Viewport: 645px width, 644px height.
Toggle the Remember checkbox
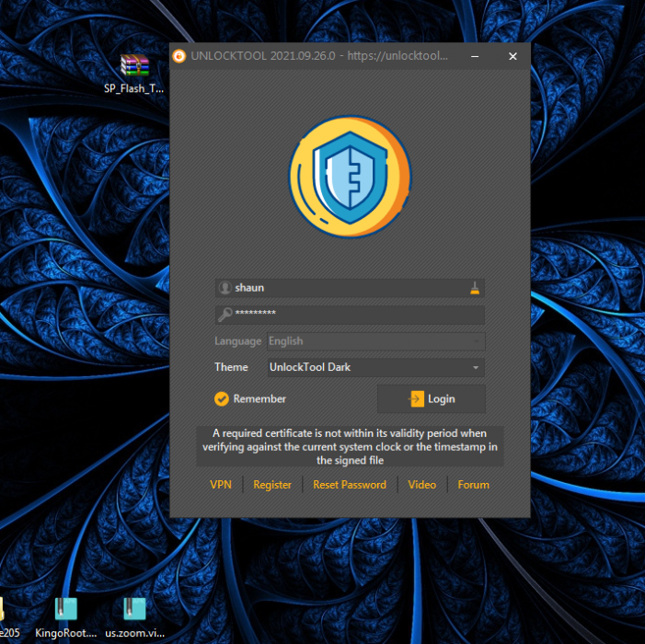tap(222, 398)
